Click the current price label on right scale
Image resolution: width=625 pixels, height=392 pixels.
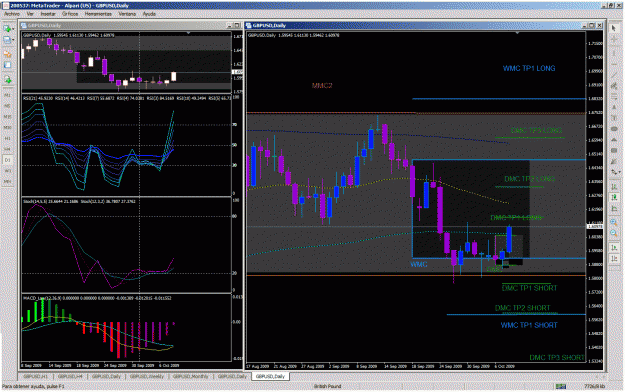pyautogui.click(x=594, y=227)
